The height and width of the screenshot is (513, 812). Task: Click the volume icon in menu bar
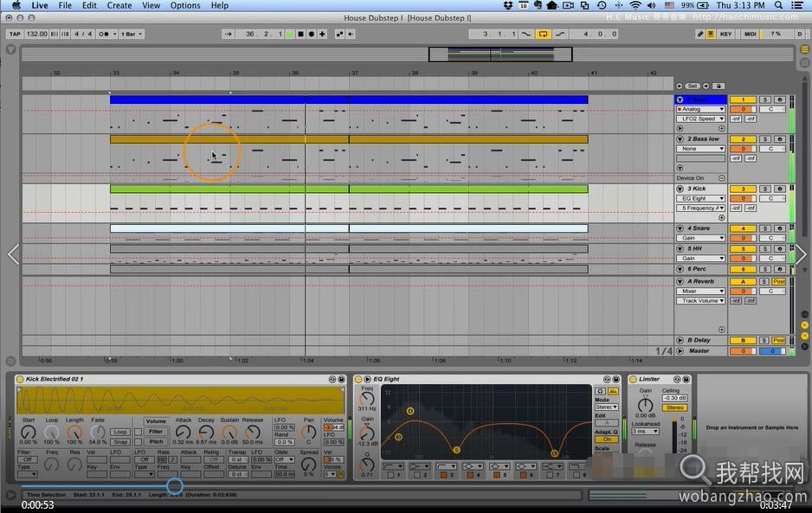click(652, 5)
